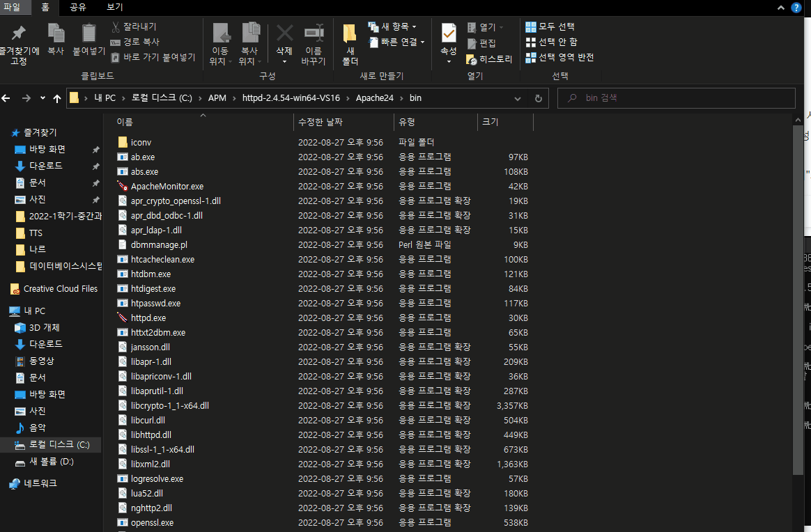
Task: Select 새 볼륨 (D:) drive
Action: click(45, 462)
